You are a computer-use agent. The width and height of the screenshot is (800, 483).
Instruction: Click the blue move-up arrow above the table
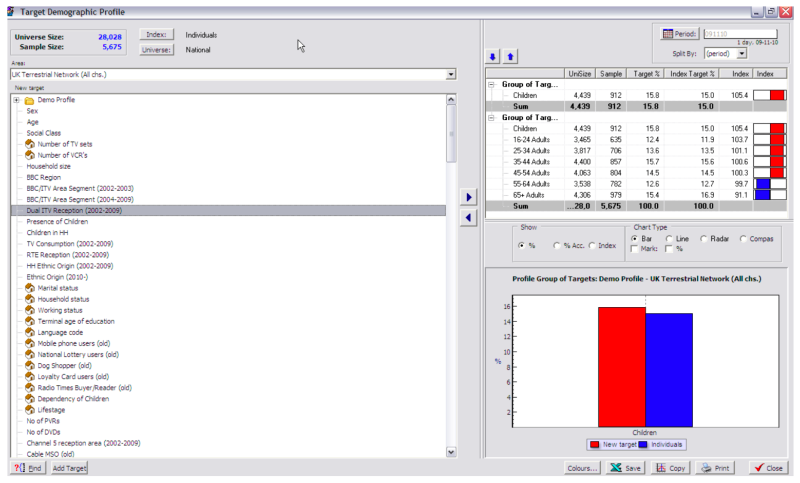[x=509, y=57]
